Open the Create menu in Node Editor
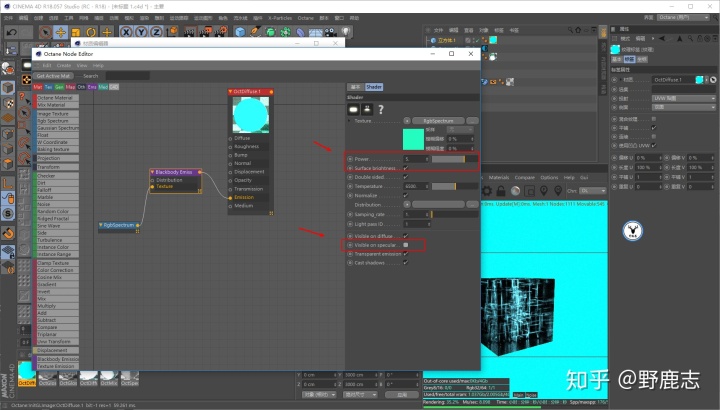The height and width of the screenshot is (410, 720). [x=64, y=65]
